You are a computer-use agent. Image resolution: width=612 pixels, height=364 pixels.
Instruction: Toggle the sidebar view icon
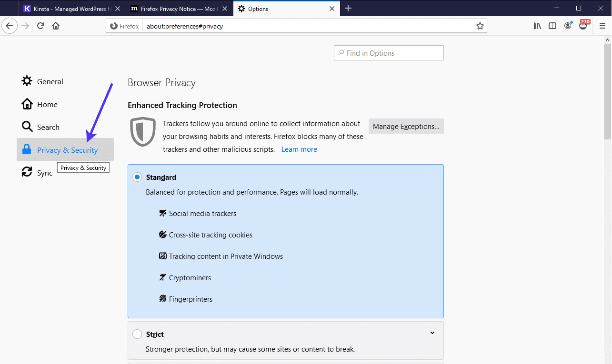click(552, 26)
